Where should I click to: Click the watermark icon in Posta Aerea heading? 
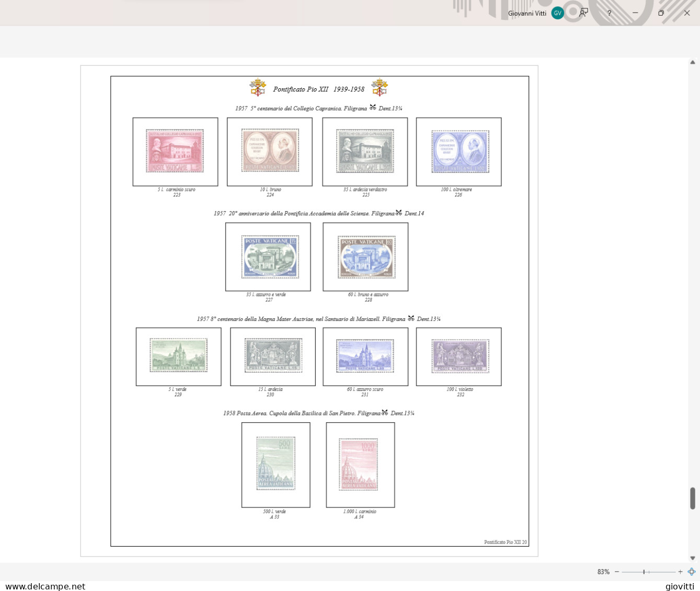tap(385, 412)
